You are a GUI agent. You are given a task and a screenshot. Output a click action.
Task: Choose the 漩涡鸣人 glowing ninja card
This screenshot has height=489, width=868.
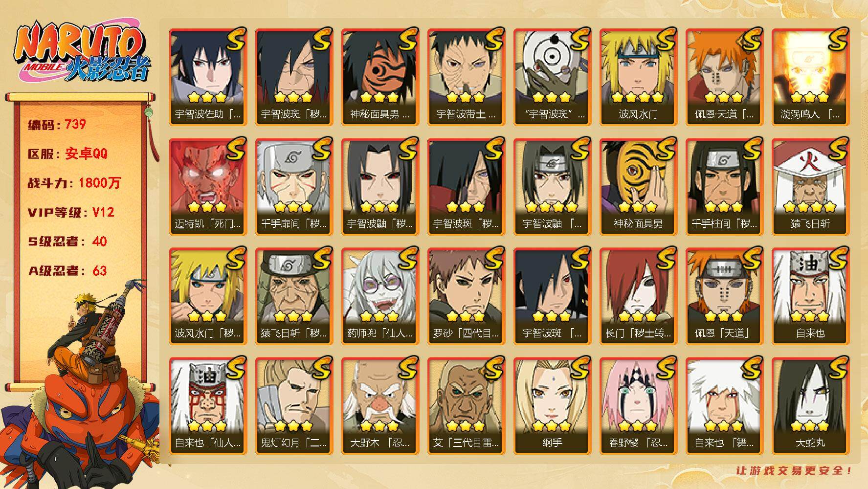[810, 77]
